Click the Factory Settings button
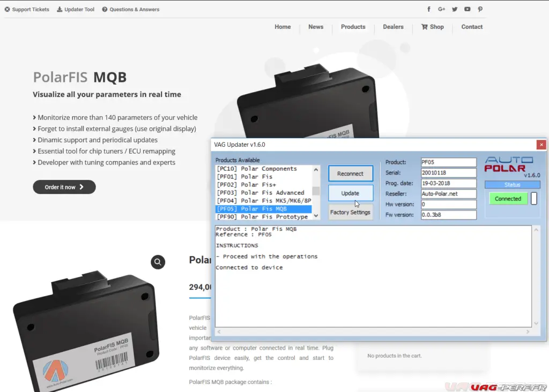Screen dimensions: 549x392 coord(351,212)
